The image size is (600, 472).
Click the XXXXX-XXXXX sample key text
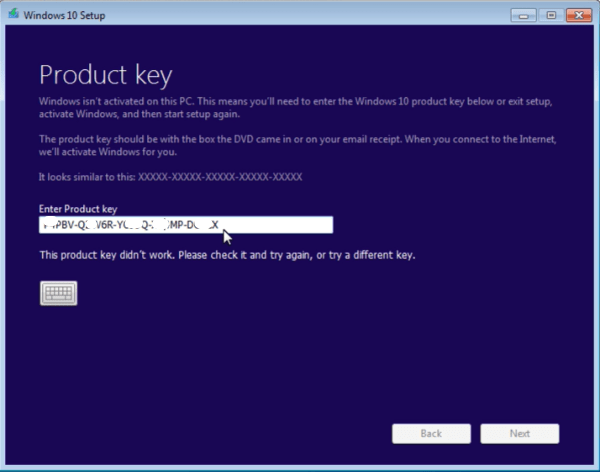(x=220, y=177)
